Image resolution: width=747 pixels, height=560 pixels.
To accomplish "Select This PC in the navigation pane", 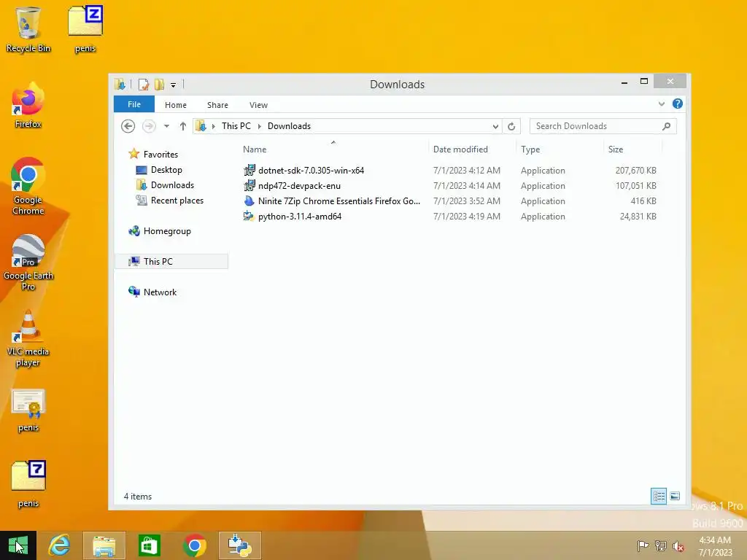I will tap(171, 262).
